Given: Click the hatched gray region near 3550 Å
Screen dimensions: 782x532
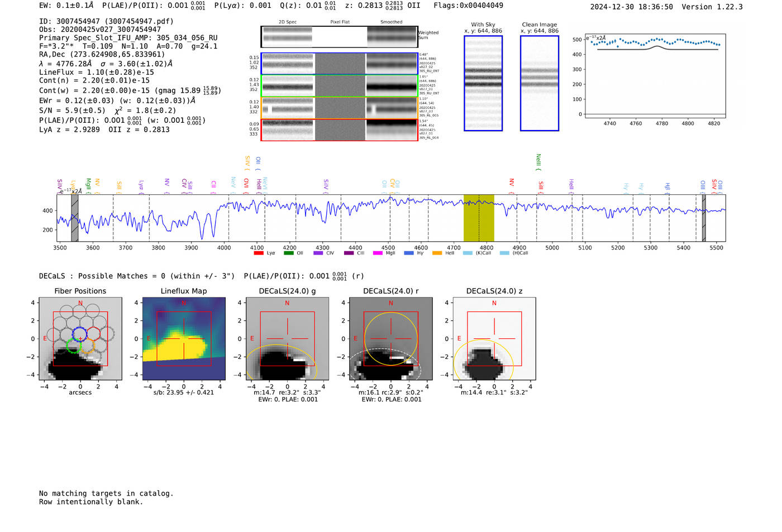Looking at the screenshot, I should click(x=75, y=218).
